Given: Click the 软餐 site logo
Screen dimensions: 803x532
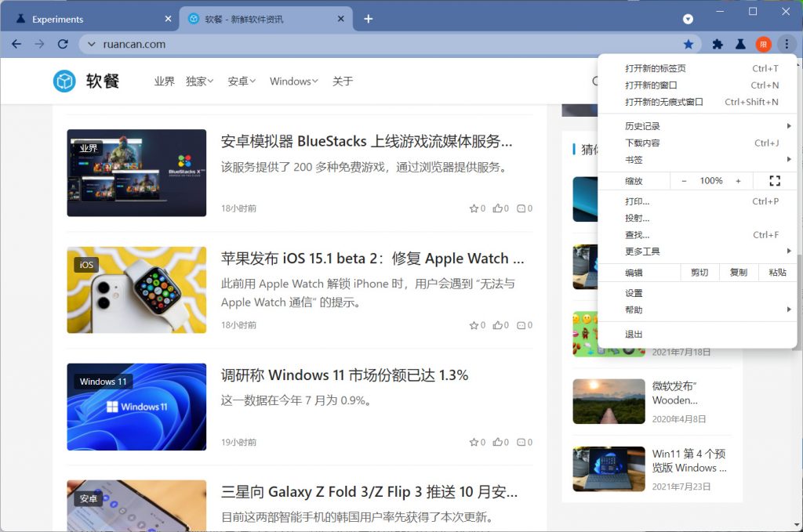Looking at the screenshot, I should tap(86, 81).
